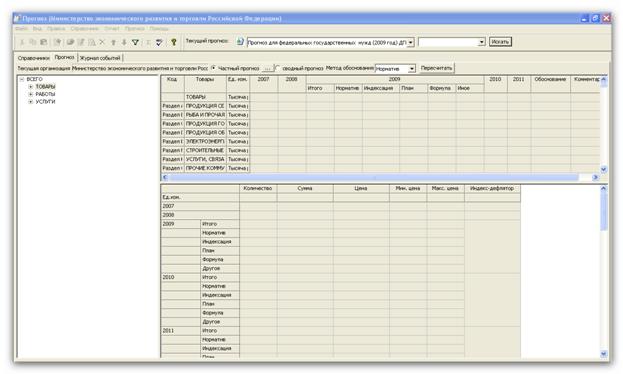Expand the РАБОТЫ tree node
Screen dimensions: 623x374
(x=31, y=94)
